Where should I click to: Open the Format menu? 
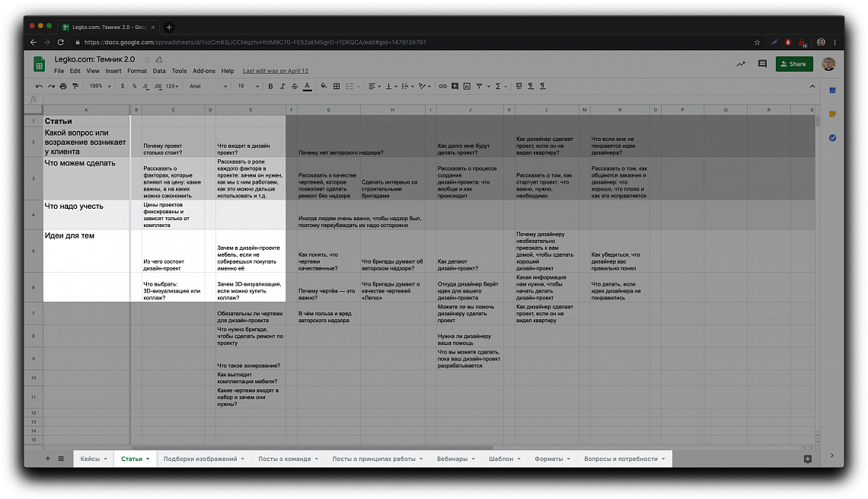137,71
